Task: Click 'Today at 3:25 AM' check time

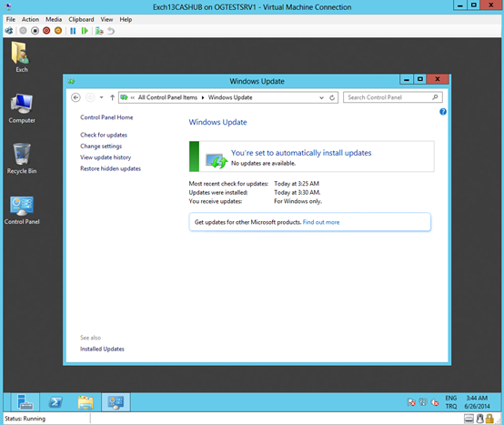Action: (297, 184)
